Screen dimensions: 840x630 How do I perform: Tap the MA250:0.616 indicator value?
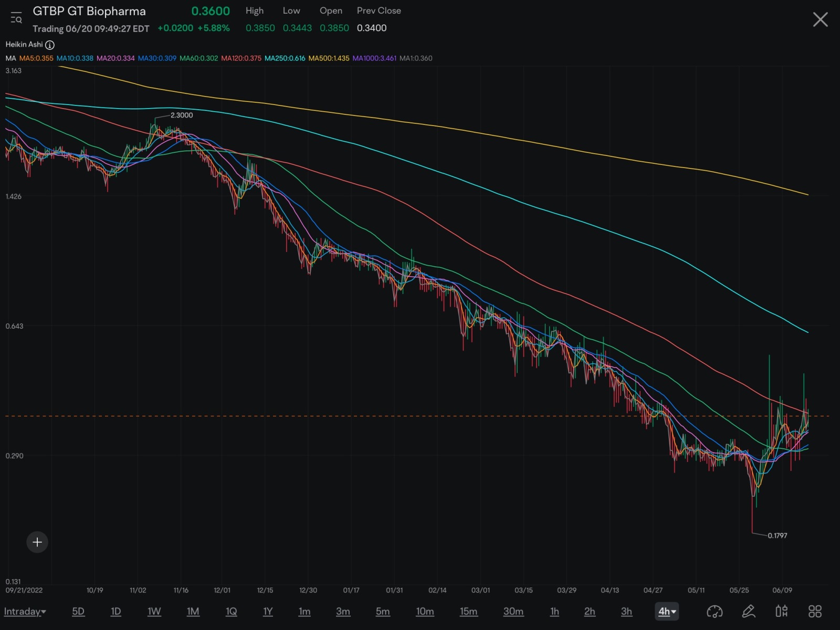tap(285, 58)
